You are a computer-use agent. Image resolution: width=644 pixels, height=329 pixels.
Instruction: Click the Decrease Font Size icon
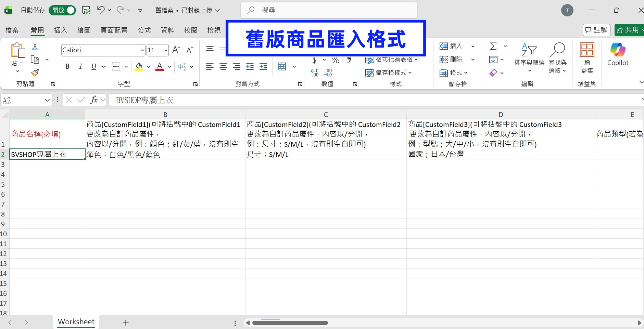click(190, 50)
